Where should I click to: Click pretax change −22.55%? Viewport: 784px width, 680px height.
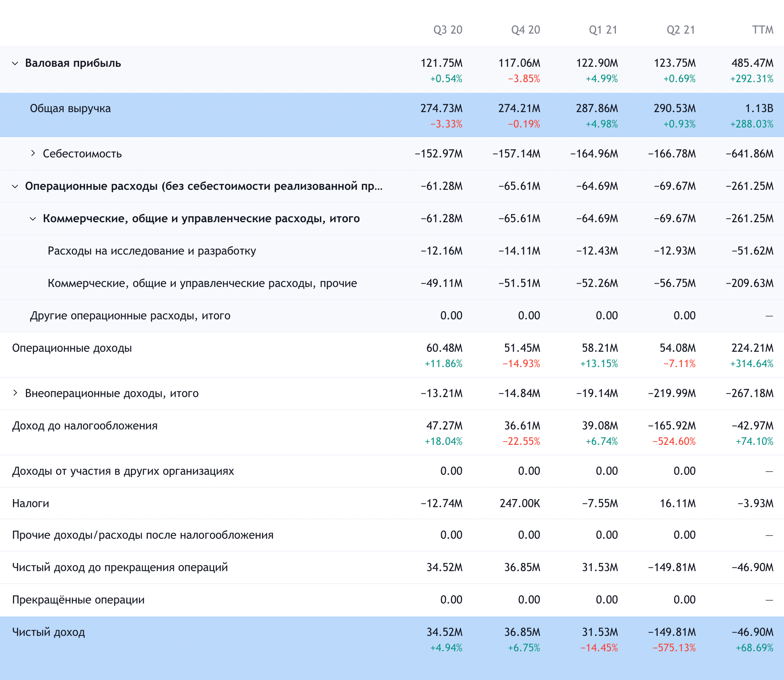click(x=521, y=441)
